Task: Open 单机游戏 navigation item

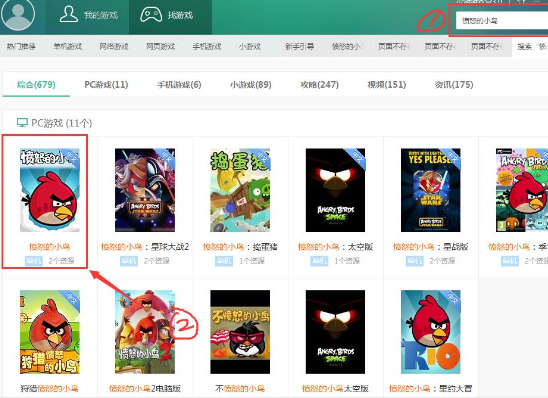Action: pyautogui.click(x=67, y=46)
